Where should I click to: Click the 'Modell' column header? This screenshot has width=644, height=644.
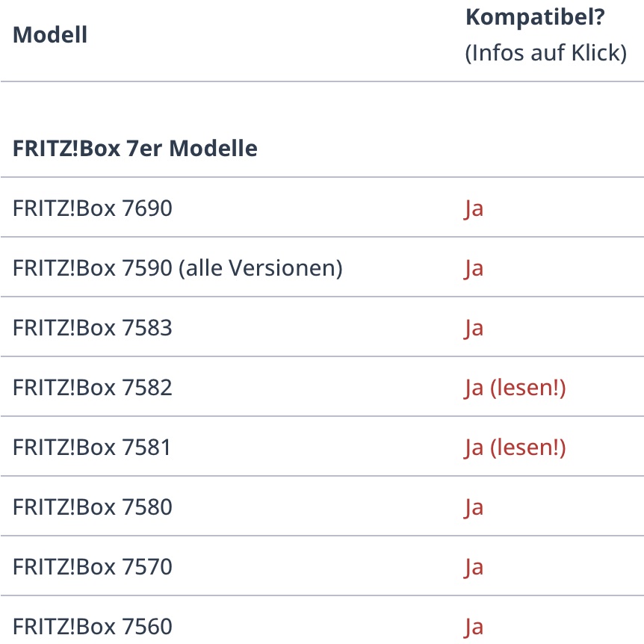pos(50,34)
